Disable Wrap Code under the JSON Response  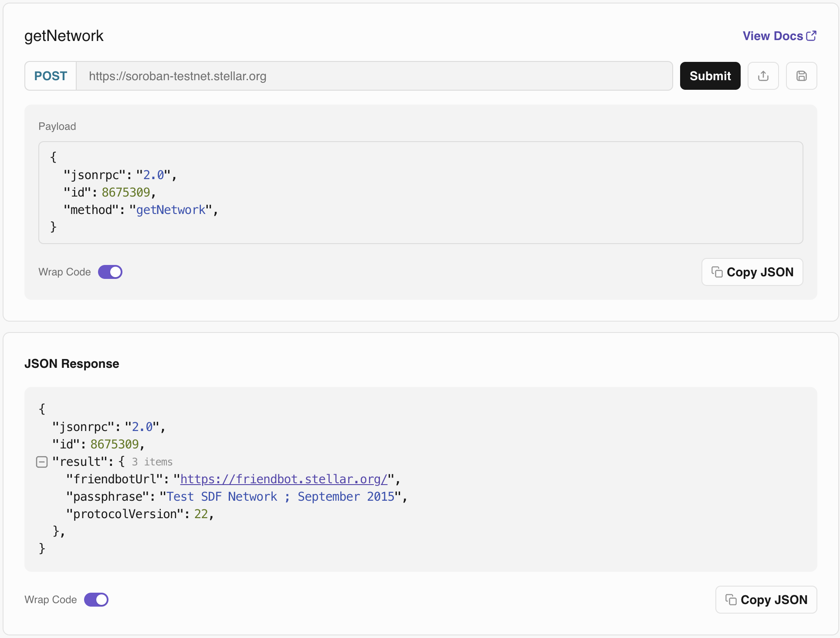(96, 600)
